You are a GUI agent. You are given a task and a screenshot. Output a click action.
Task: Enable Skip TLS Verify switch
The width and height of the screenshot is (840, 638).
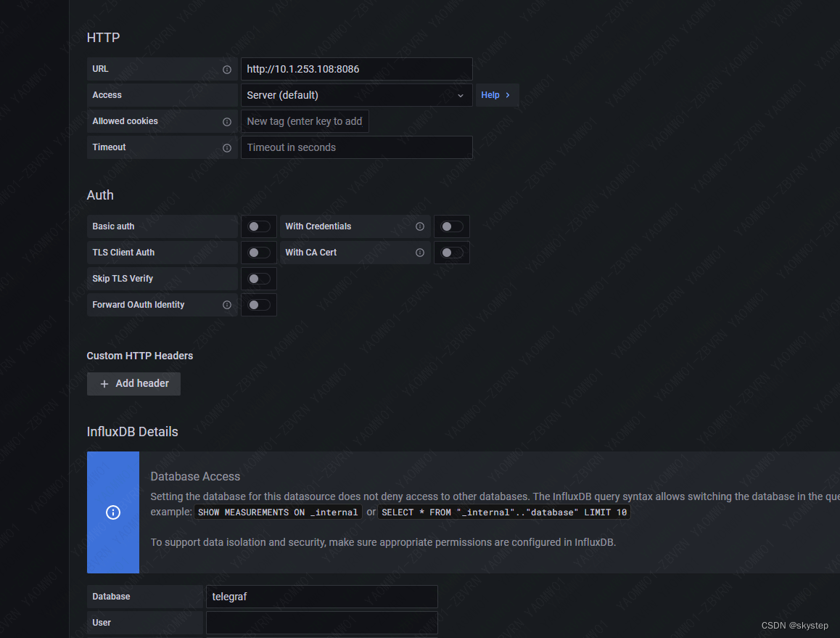tap(259, 279)
